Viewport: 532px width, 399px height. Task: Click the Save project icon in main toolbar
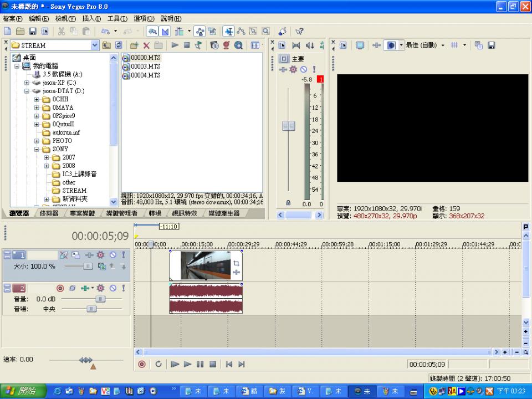pos(32,32)
